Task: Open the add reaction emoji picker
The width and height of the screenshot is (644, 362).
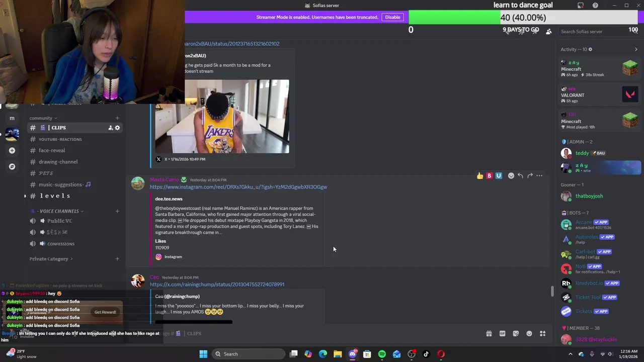Action: pos(511,175)
